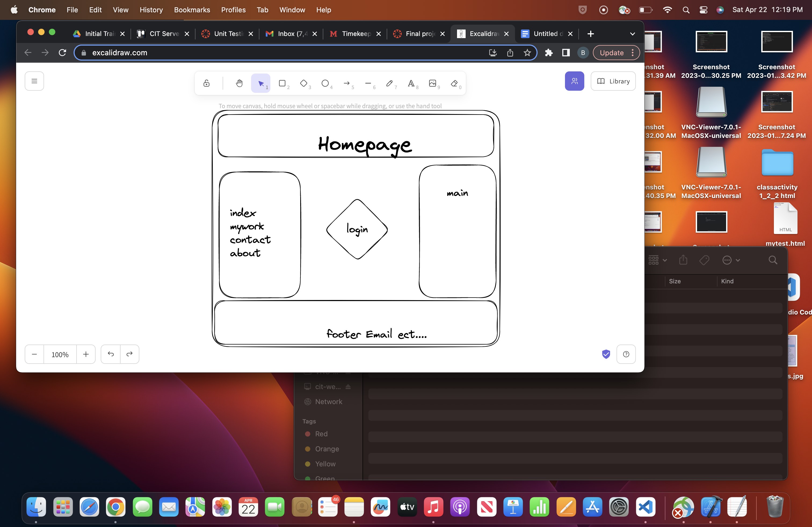This screenshot has width=812, height=527.
Task: Open macOS Control Center icon
Action: click(x=704, y=10)
